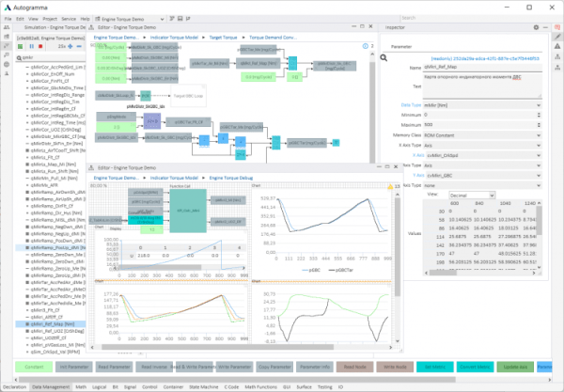Image resolution: width=564 pixels, height=392 pixels.
Task: Click the yellow warning icon showing 13
Action: pos(390,186)
